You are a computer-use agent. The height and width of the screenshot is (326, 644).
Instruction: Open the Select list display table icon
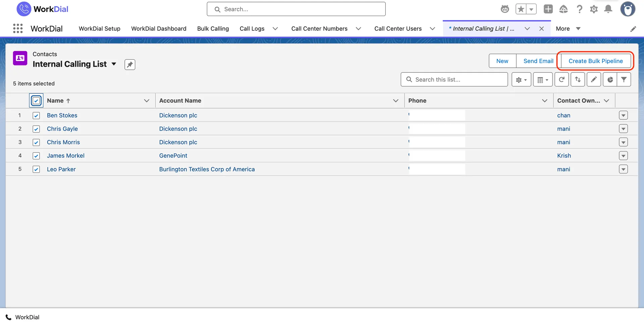[x=543, y=79]
